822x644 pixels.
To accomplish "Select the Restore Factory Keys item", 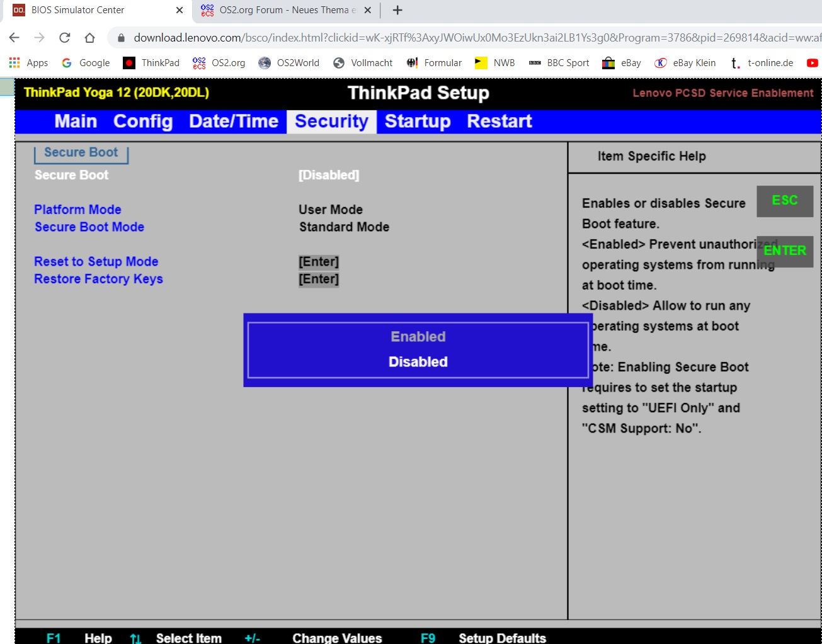I will (x=98, y=279).
